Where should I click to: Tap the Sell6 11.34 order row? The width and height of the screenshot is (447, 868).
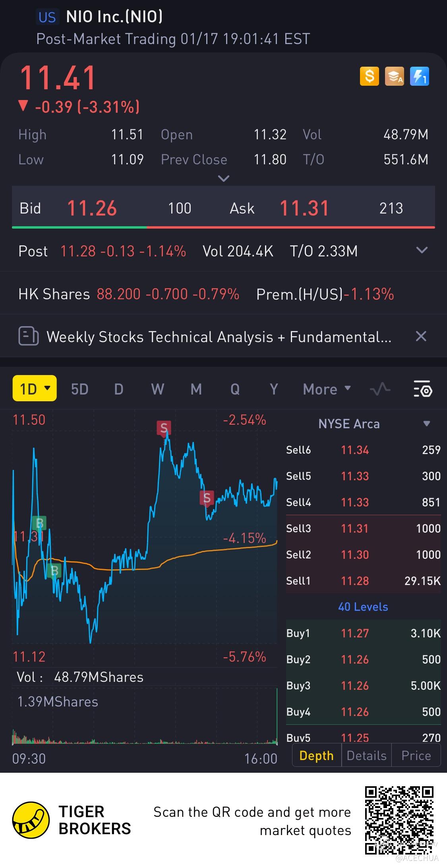[363, 450]
